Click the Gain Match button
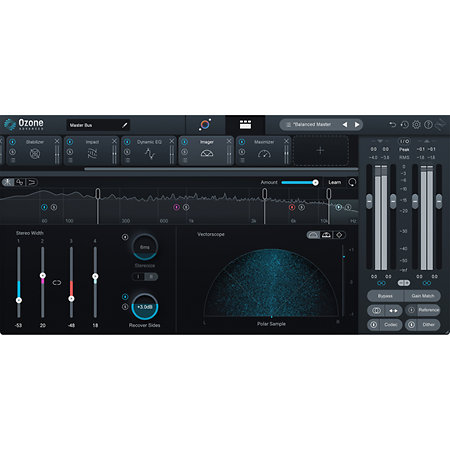 [423, 296]
